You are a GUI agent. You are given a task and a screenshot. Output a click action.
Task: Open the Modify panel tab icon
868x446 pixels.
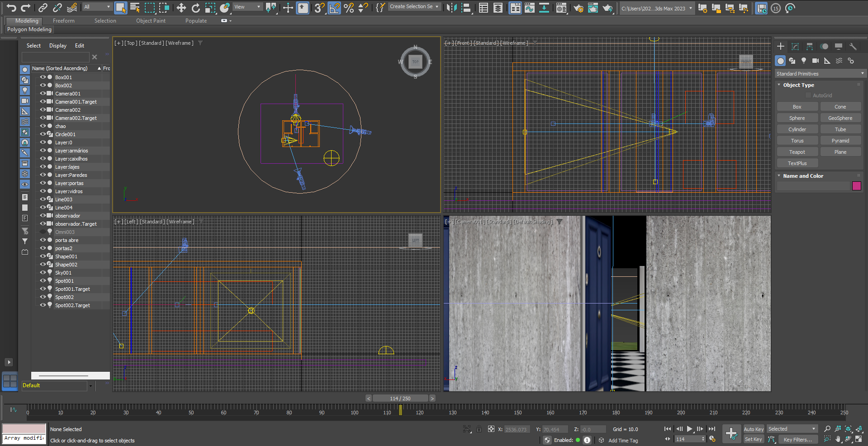pyautogui.click(x=795, y=47)
